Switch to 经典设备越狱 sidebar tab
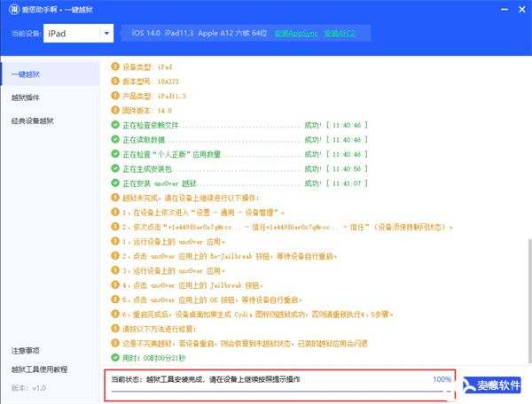This screenshot has width=532, height=404. point(32,120)
